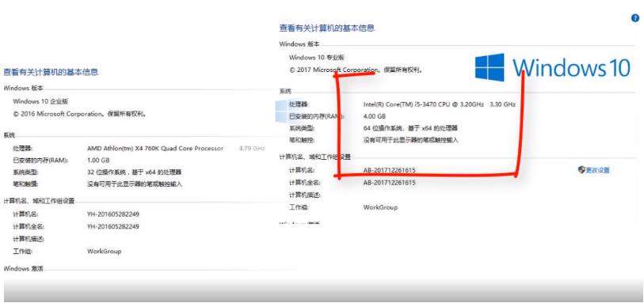Screen dimensions: 644x303
Task: Click the '32 位操作系统' system type value
Action: (135, 172)
